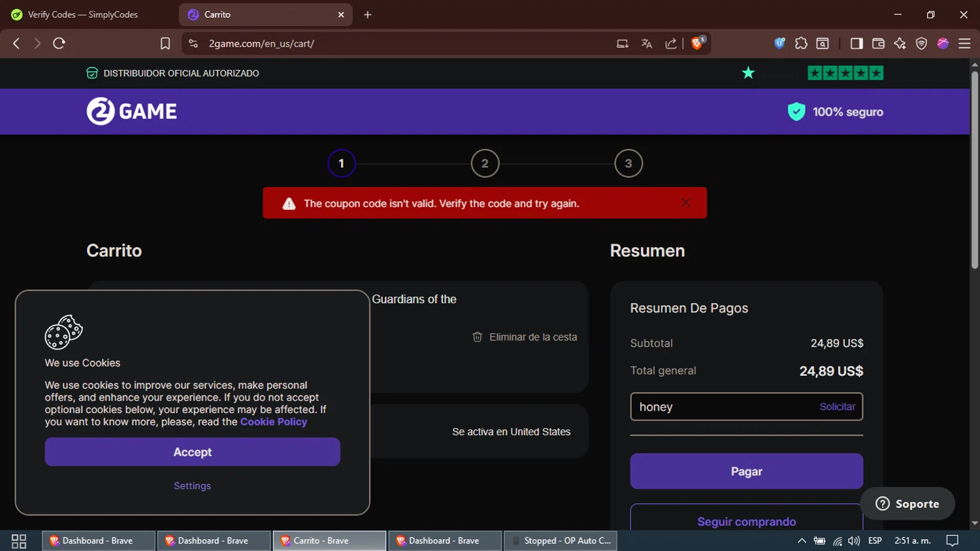Reload the 2game cart page

coord(59,43)
